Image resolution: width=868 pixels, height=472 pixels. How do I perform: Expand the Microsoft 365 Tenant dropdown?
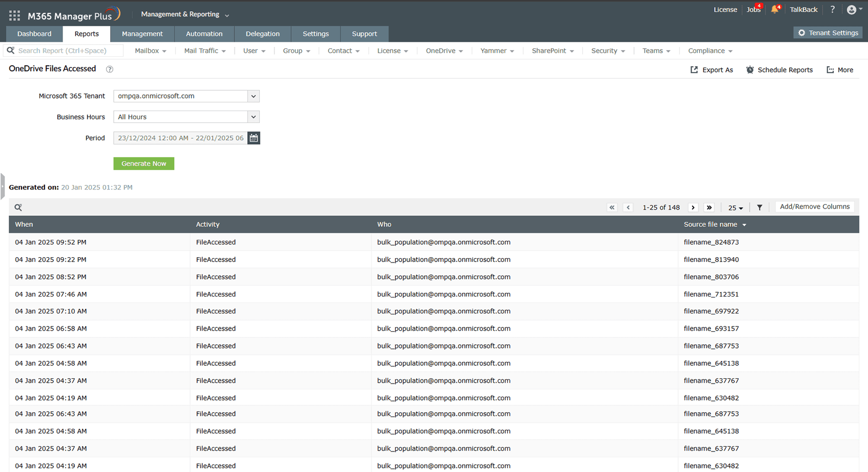(x=253, y=96)
